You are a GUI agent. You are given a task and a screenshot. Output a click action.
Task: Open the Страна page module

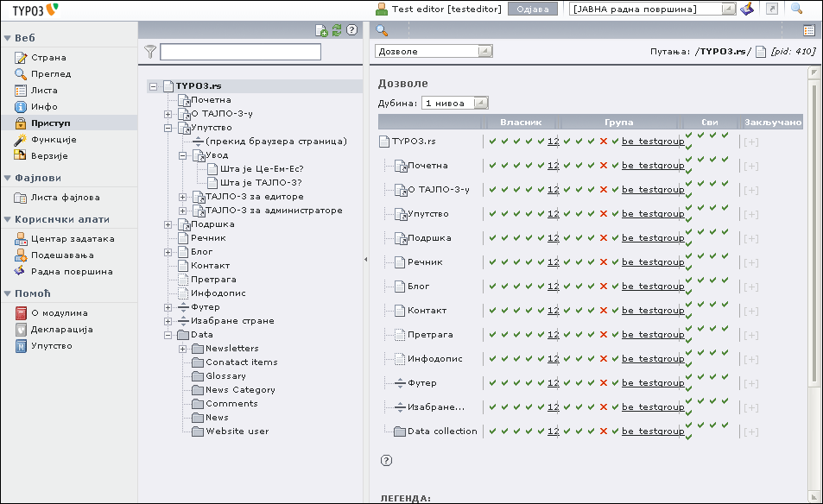coord(48,58)
